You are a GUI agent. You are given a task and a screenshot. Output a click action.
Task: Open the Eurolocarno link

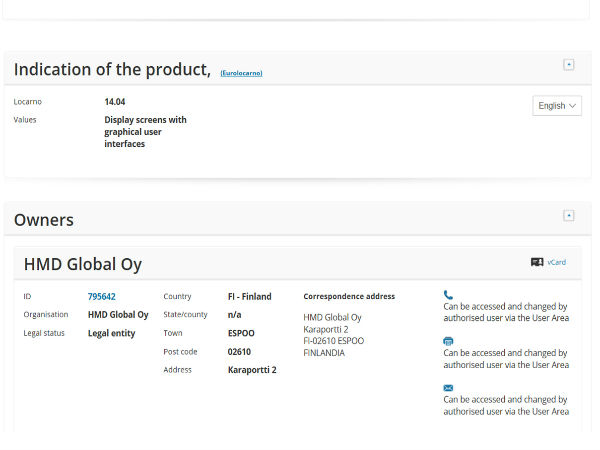pos(241,73)
